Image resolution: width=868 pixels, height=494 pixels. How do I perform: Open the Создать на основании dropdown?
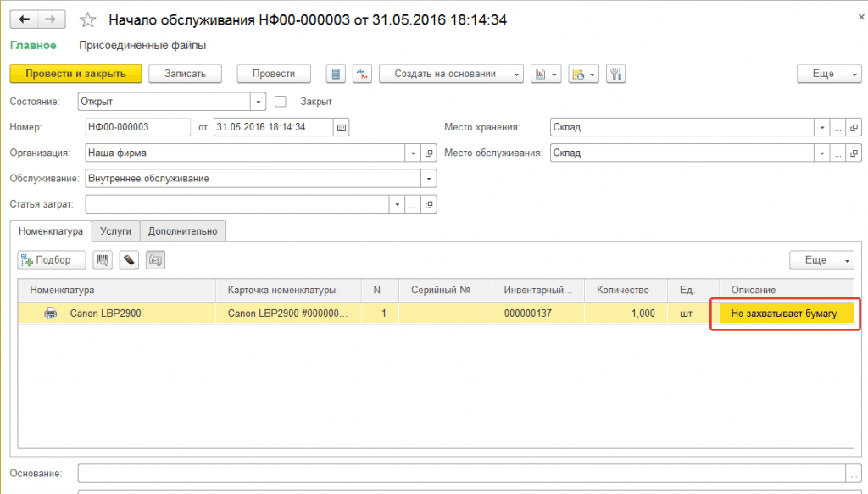click(x=451, y=74)
